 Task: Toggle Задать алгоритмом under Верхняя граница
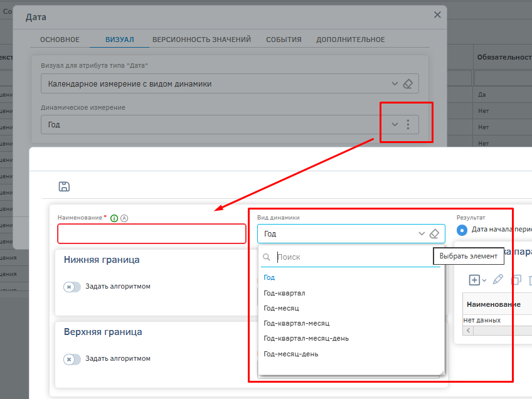pyautogui.click(x=72, y=359)
